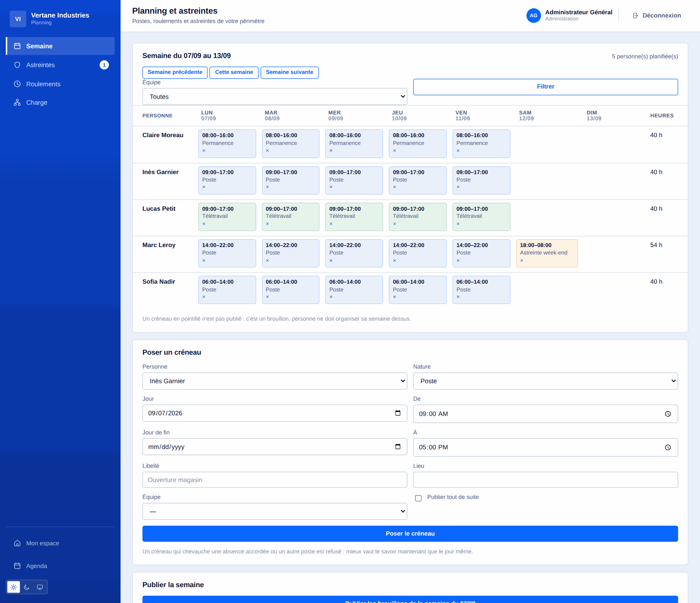This screenshot has height=603, width=700.
Task: Open the Personne dropdown showing Inès Garnier
Action: click(x=275, y=381)
